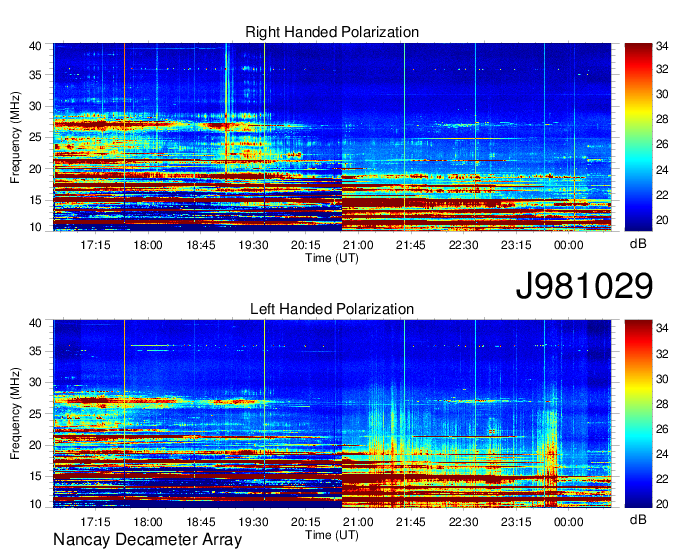
Task: Click the Left Handed Polarization title
Action: (332, 309)
